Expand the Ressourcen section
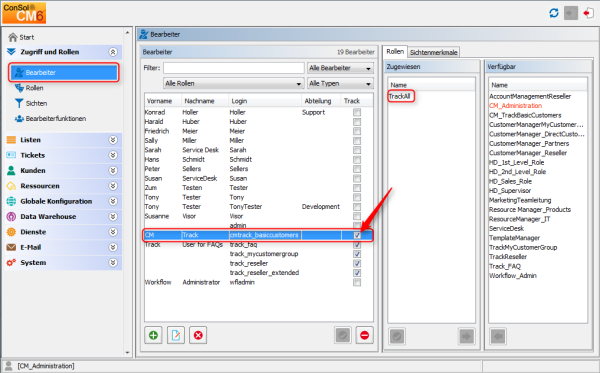 tap(113, 186)
